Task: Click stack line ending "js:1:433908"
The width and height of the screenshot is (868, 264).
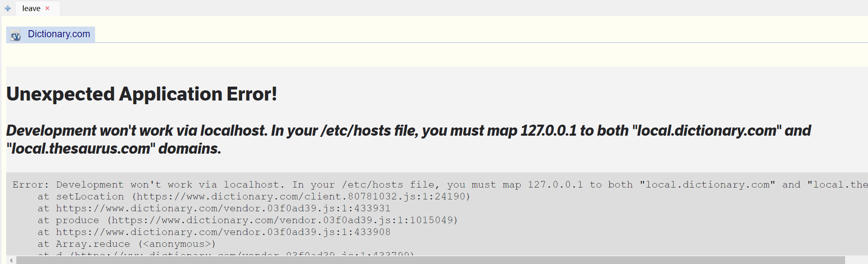Action: coord(214,232)
